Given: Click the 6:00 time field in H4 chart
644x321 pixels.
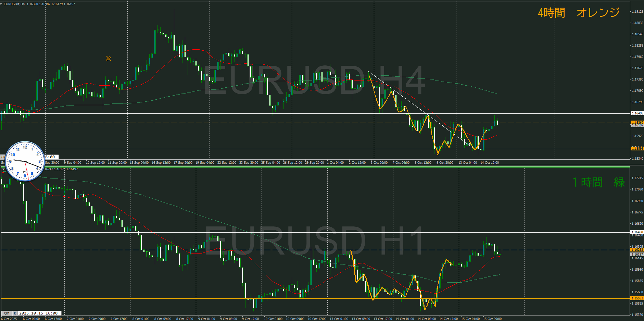Looking at the screenshot, I should pos(50,157).
